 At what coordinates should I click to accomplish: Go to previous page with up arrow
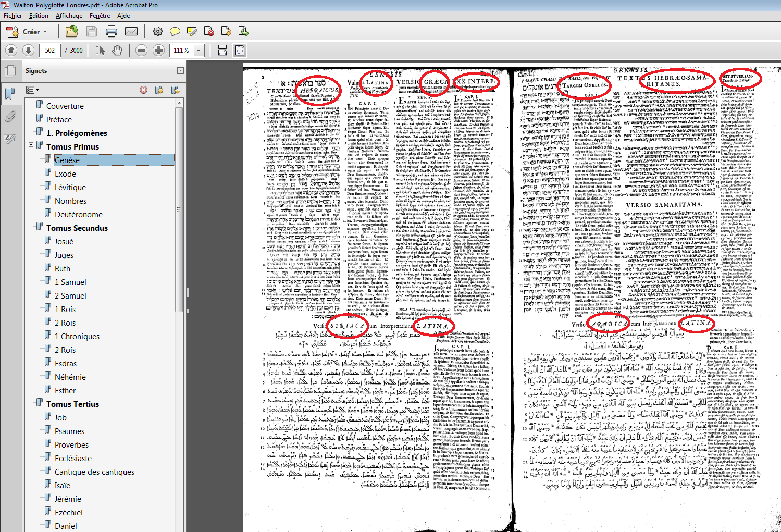coord(11,50)
